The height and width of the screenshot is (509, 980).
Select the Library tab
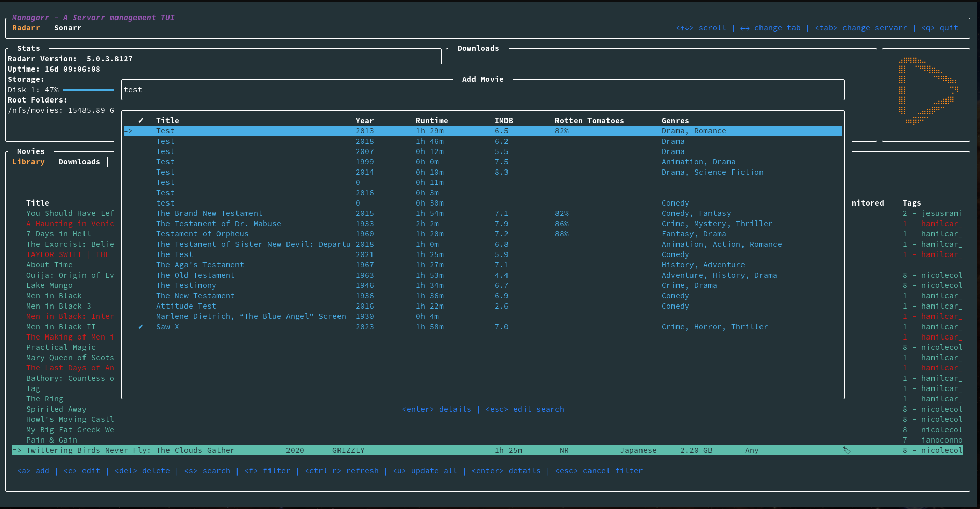[28, 162]
